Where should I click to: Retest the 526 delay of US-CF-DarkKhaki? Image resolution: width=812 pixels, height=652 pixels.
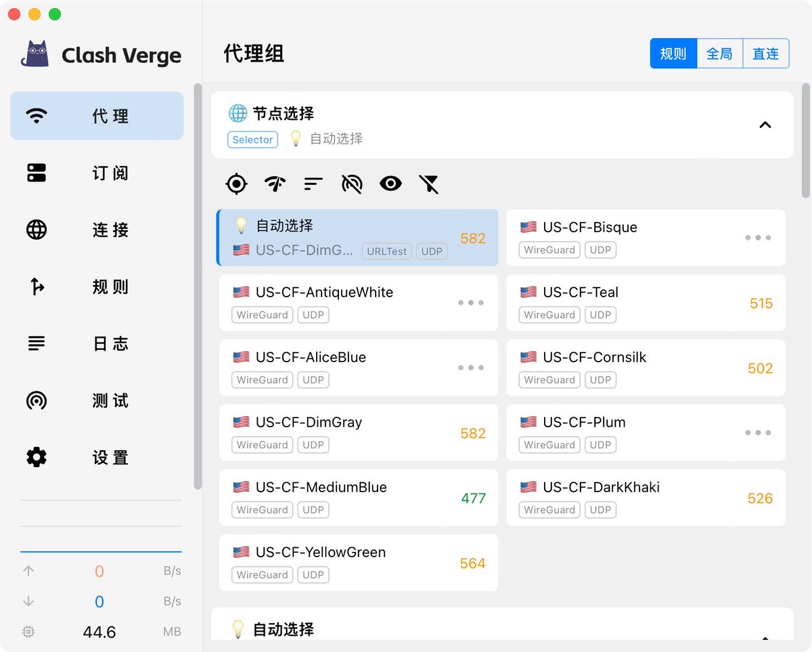760,498
